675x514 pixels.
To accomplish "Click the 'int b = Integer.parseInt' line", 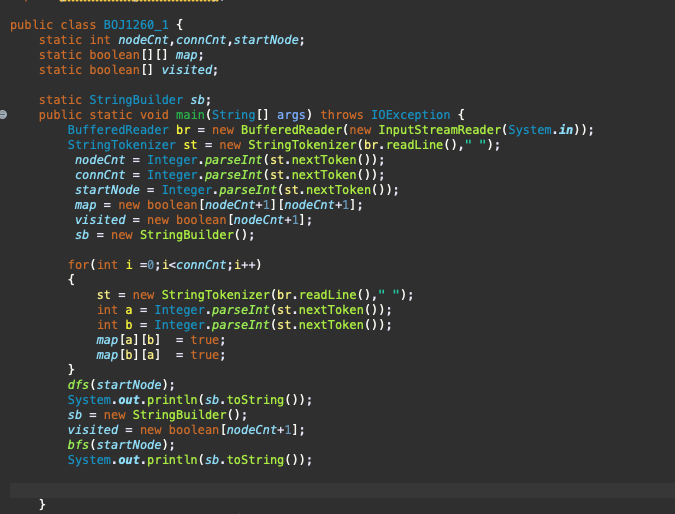I will click(x=244, y=325).
